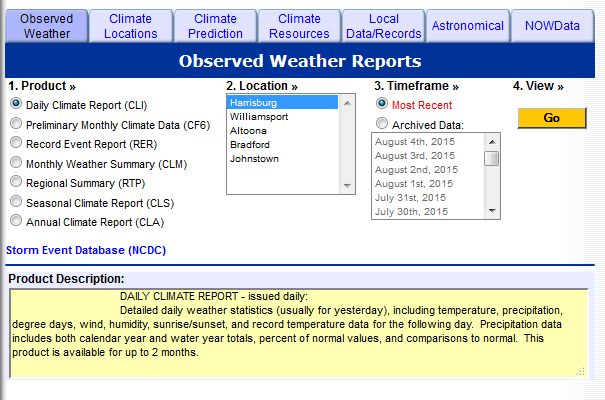Image resolution: width=605 pixels, height=400 pixels.
Task: Open the Local Data/Records tab
Action: click(x=384, y=26)
